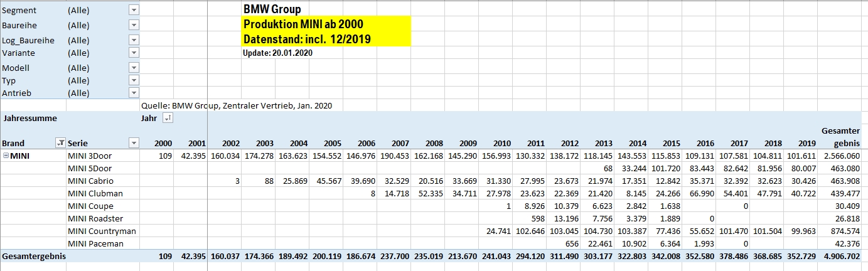The image size is (868, 271).
Task: Expand the Log_Baureihe filter list
Action: point(133,40)
